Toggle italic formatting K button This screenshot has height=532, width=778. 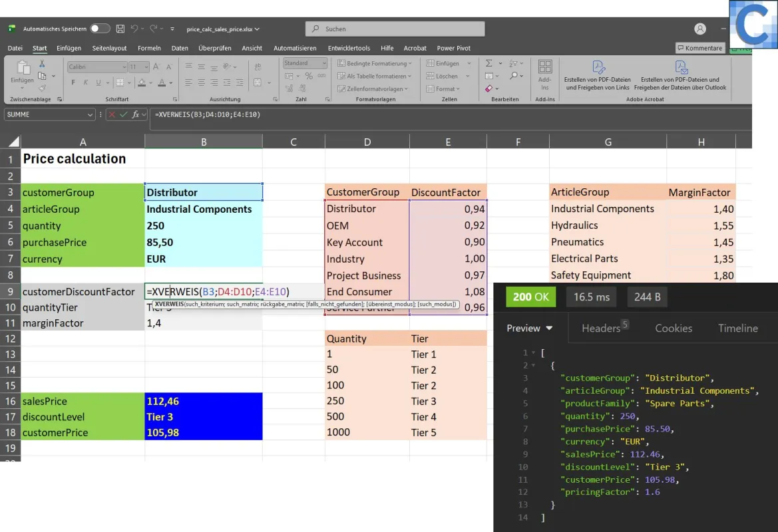point(85,82)
